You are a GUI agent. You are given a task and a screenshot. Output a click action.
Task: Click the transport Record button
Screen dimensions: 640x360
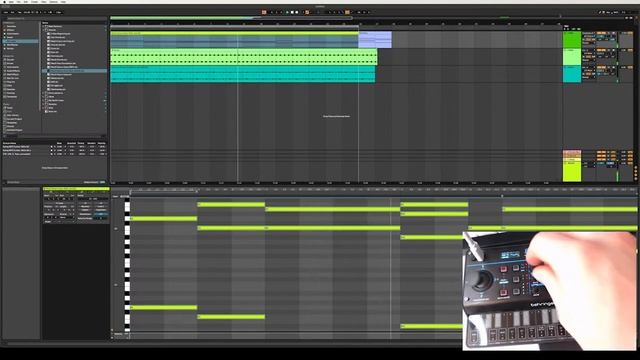pyautogui.click(x=297, y=12)
